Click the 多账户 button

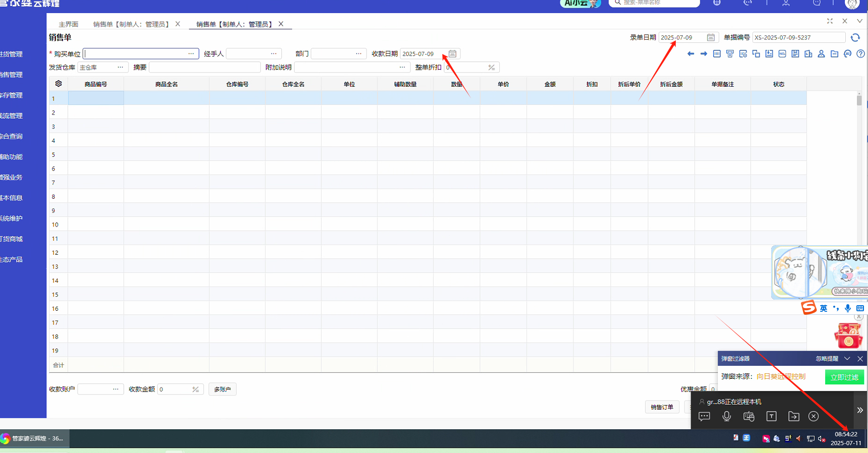222,389
